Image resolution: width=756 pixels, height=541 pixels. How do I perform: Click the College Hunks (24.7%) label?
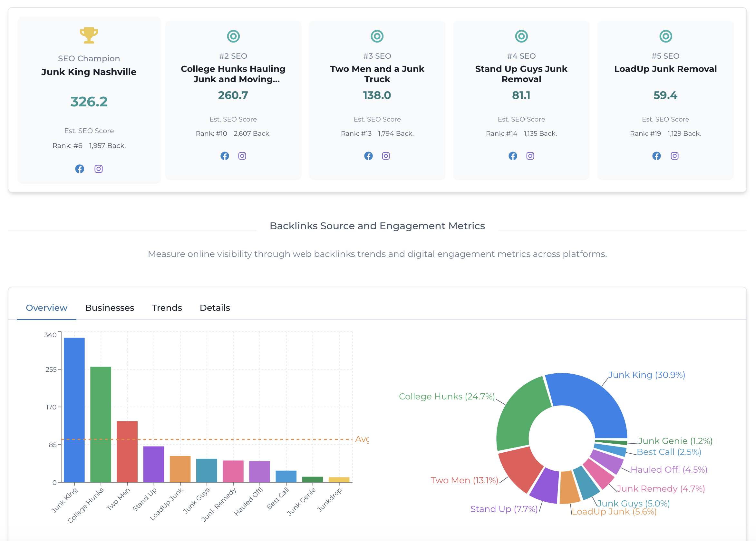coord(447,397)
